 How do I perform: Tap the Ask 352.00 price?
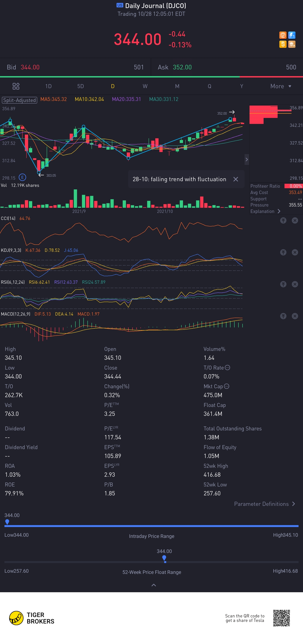coord(182,67)
